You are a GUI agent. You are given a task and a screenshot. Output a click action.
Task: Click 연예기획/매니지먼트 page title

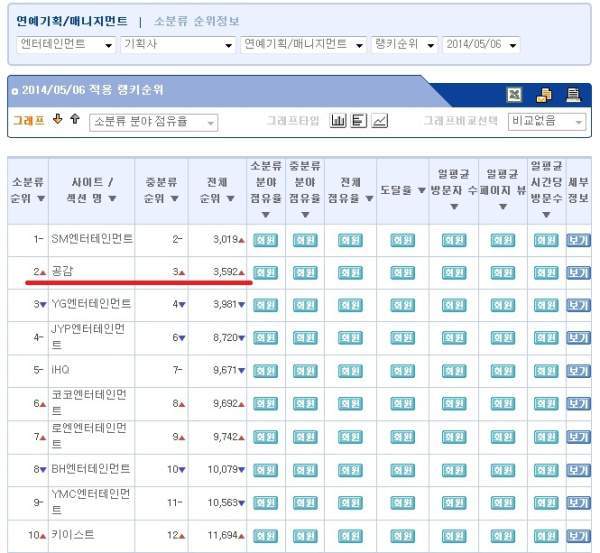[x=72, y=21]
